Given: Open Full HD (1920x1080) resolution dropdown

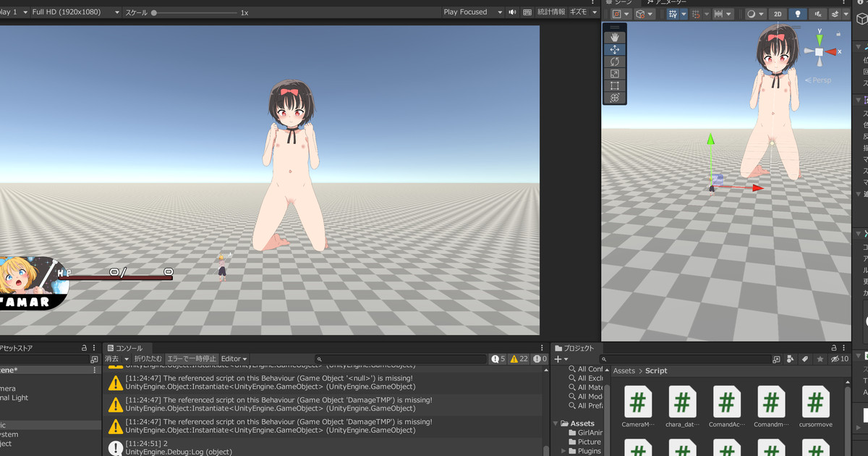Looking at the screenshot, I should pos(76,12).
